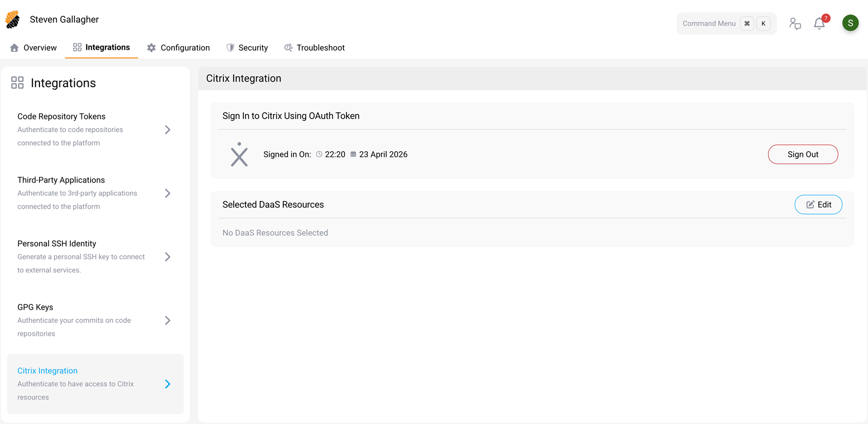This screenshot has width=868, height=424.
Task: Open the Command Menu
Action: 727,24
